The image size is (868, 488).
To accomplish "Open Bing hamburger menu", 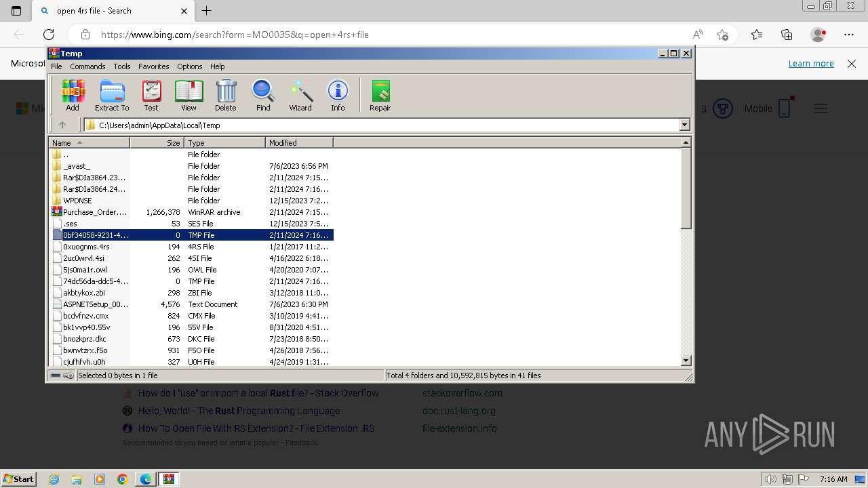I will (821, 108).
